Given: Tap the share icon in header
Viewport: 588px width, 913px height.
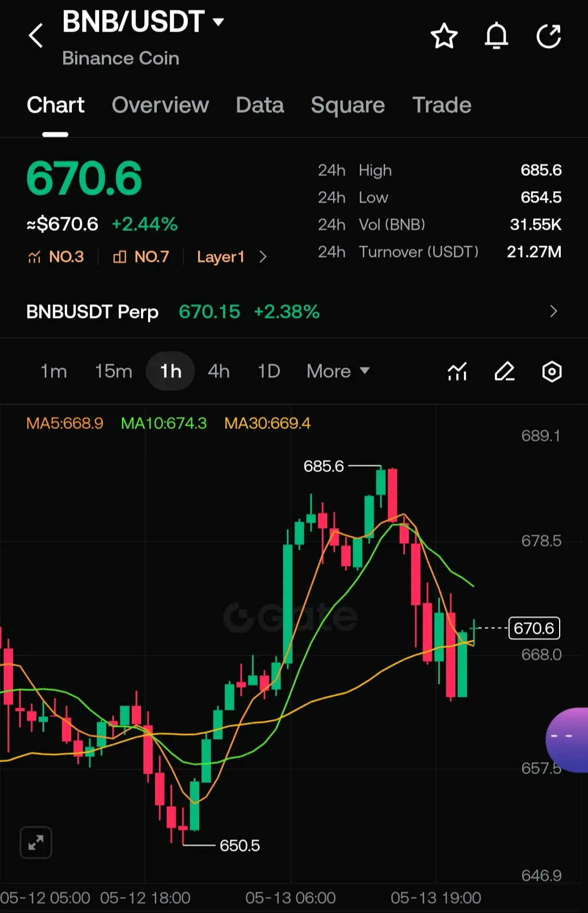Looking at the screenshot, I should 548,36.
